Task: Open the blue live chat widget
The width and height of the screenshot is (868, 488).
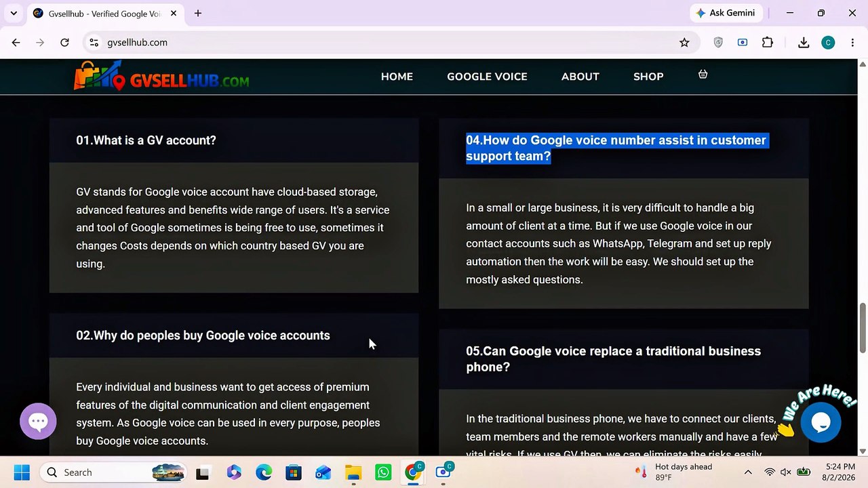Action: pyautogui.click(x=821, y=422)
